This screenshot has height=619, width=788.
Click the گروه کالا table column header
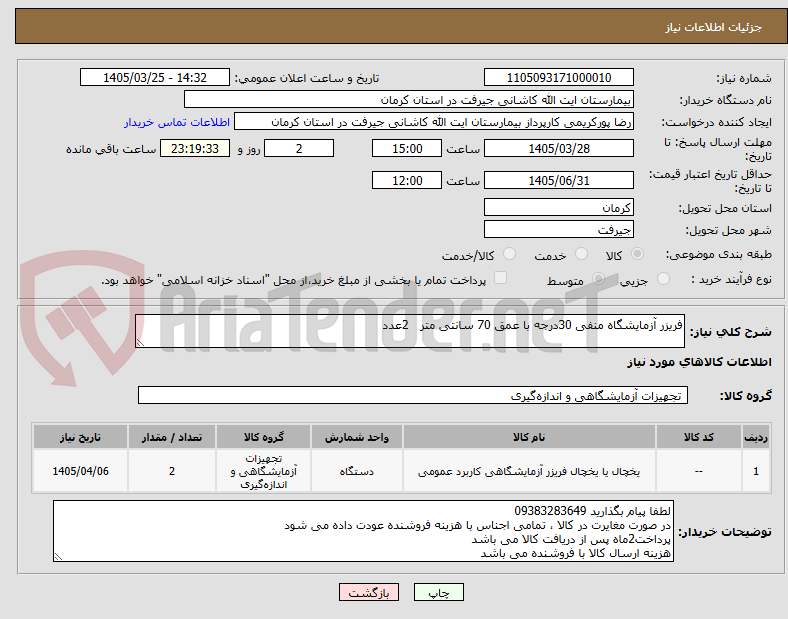point(264,437)
